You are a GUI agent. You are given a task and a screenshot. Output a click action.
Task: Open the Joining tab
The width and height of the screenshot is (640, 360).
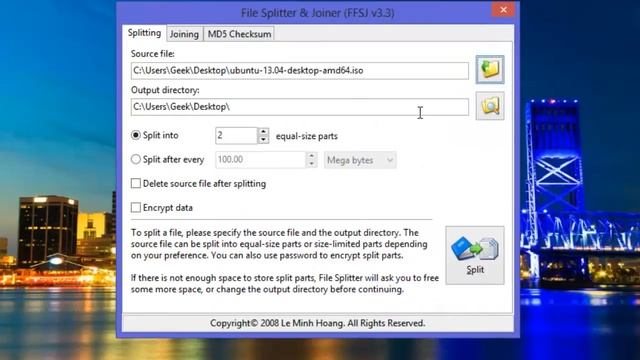[184, 34]
